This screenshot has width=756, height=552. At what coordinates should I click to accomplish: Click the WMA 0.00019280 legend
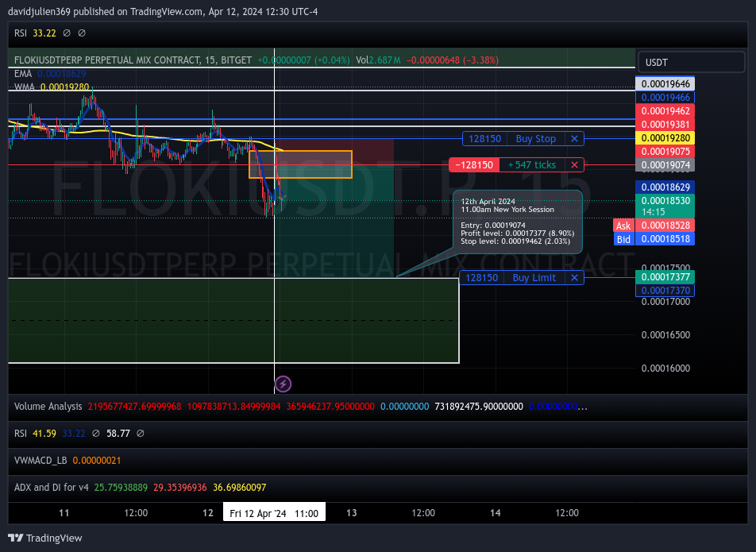coord(52,87)
